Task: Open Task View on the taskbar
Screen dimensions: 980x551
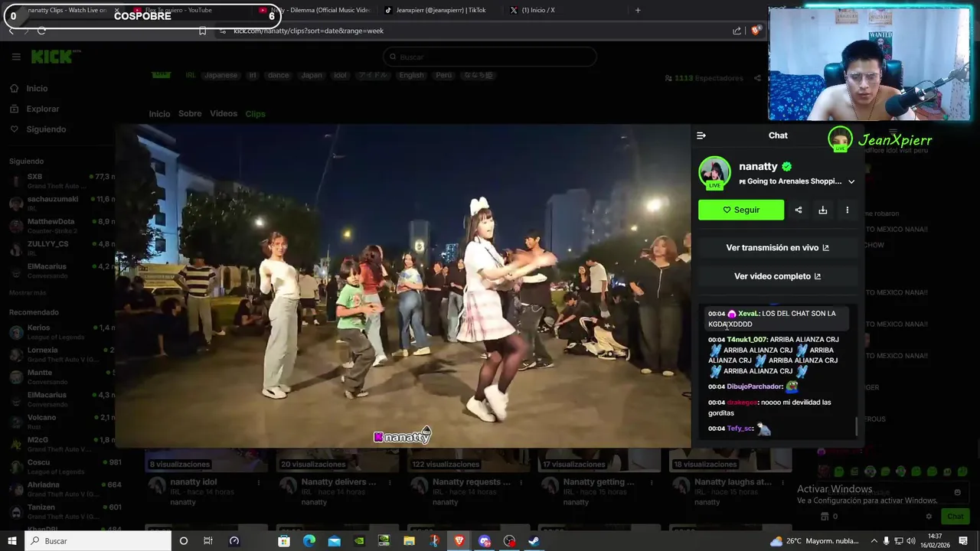Action: click(x=207, y=541)
